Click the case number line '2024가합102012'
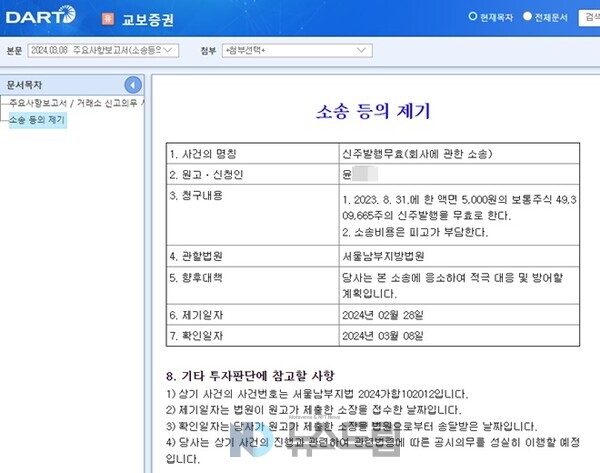600x473 pixels. pos(317,394)
